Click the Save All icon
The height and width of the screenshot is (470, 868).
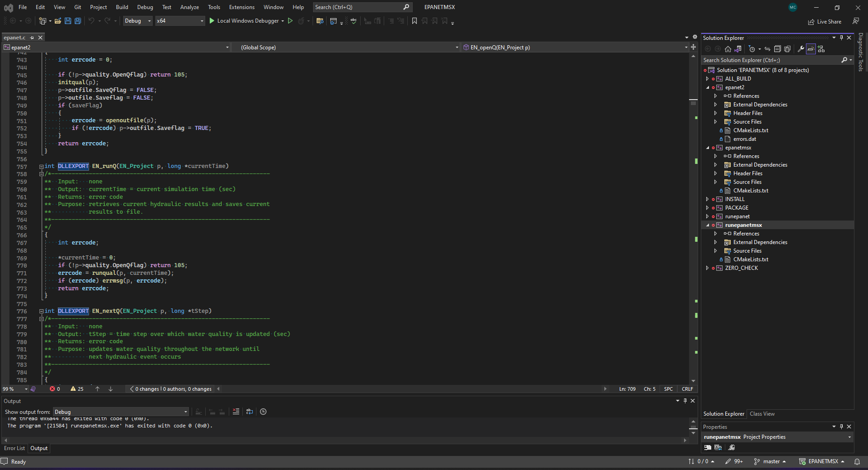click(78, 21)
